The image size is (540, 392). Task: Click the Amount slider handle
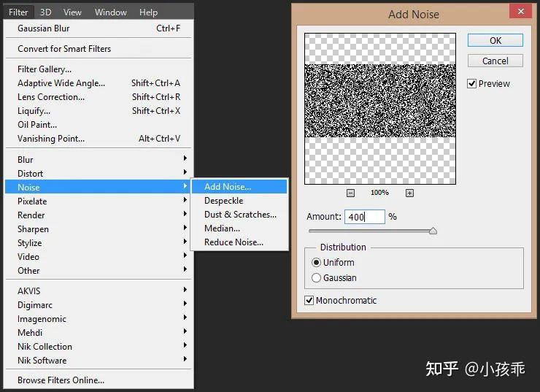[x=433, y=231]
